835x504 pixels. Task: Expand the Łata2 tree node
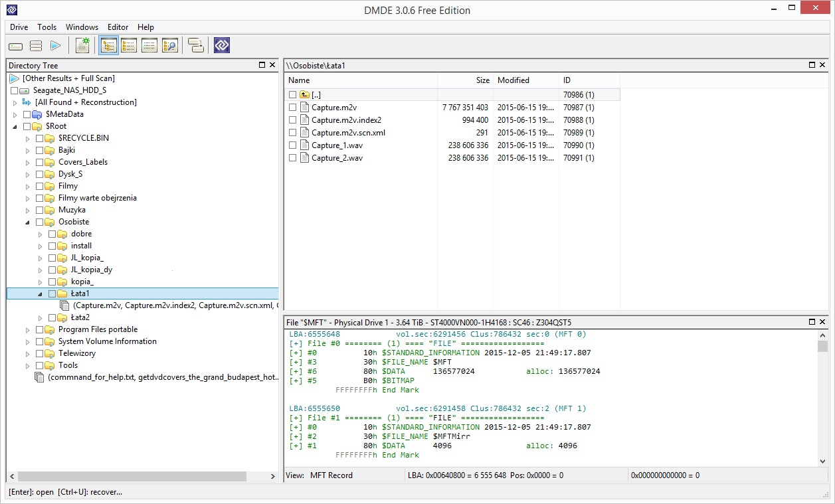pyautogui.click(x=41, y=317)
